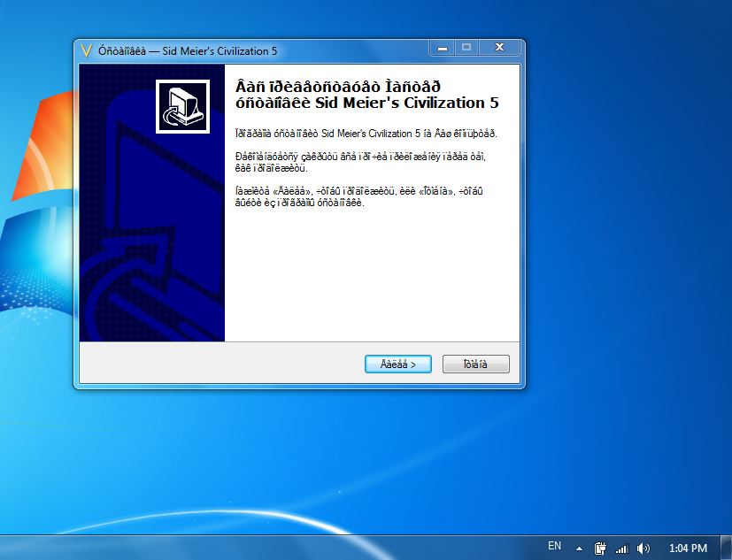Click the disabled maximize button on installer

(466, 47)
